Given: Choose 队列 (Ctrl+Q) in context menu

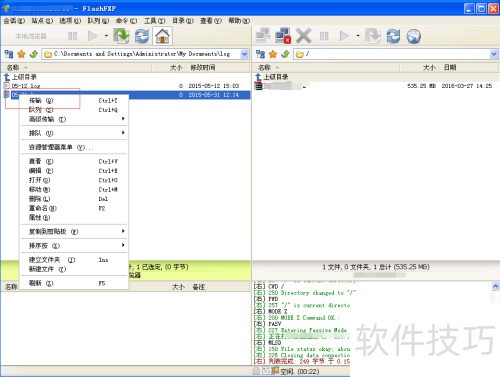Looking at the screenshot, I should tap(74, 110).
